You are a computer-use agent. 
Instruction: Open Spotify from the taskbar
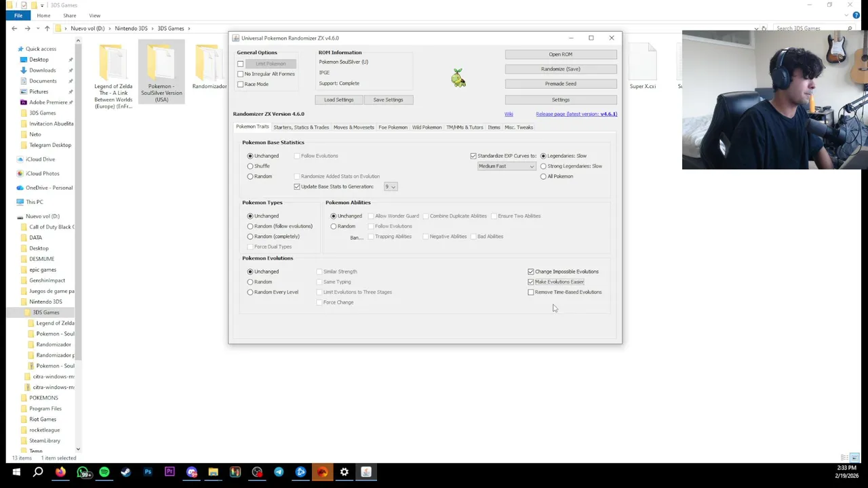pyautogui.click(x=104, y=472)
